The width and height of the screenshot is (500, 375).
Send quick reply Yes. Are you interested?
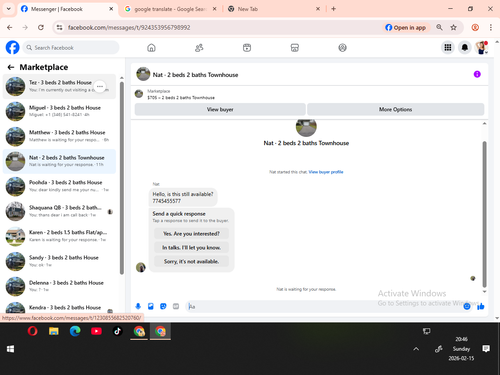(191, 234)
